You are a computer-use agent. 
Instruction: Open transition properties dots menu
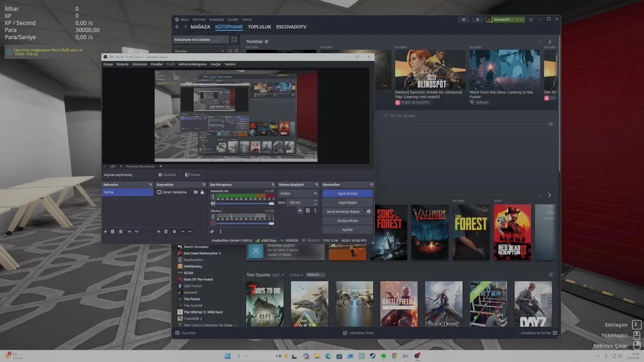point(315,211)
